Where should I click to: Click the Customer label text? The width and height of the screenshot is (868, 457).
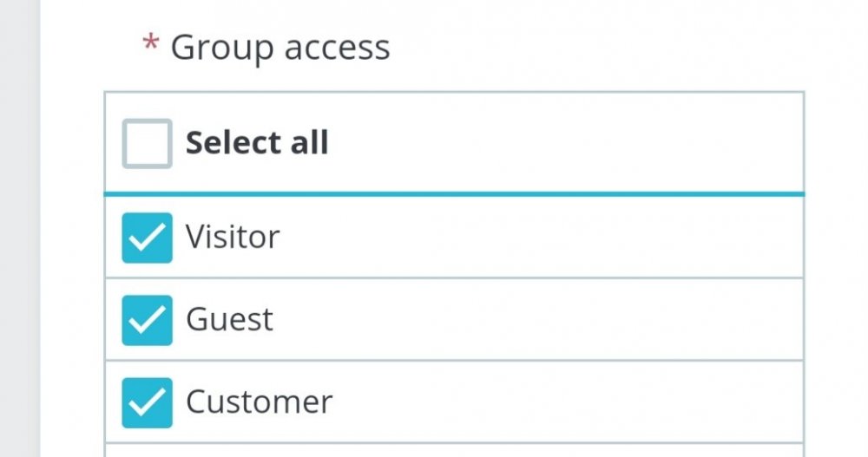(259, 402)
